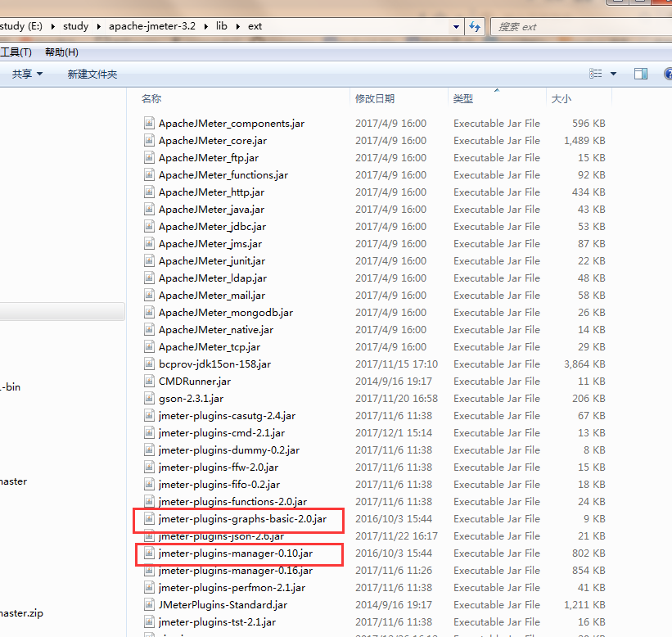Select file name jmeter-plugins-manager-0.10.jar
Viewport: 672px width, 637px height.
coord(235,553)
